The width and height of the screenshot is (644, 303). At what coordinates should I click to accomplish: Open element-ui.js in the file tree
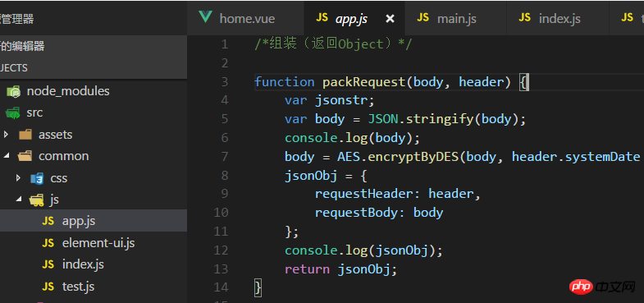pos(98,243)
